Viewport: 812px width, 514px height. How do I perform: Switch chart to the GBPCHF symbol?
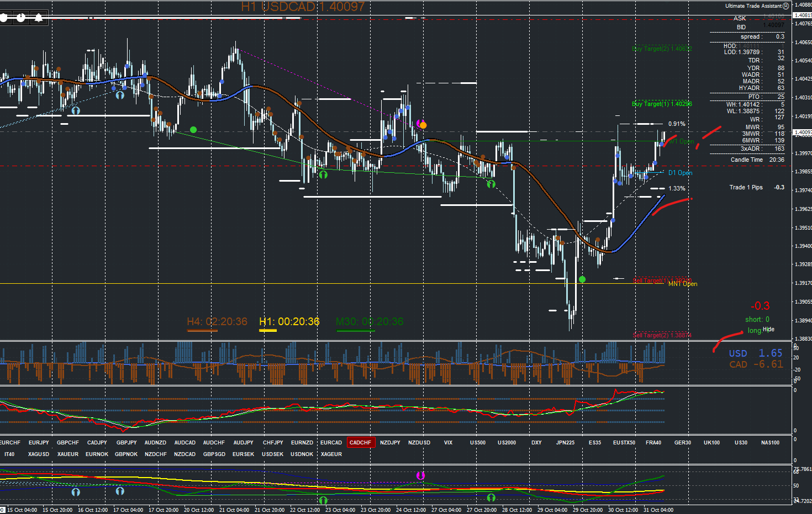point(68,442)
